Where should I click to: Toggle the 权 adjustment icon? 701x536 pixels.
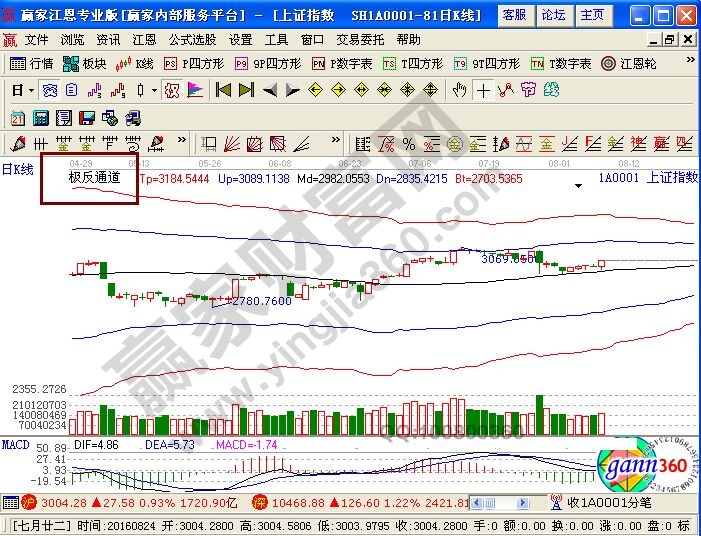pos(172,91)
